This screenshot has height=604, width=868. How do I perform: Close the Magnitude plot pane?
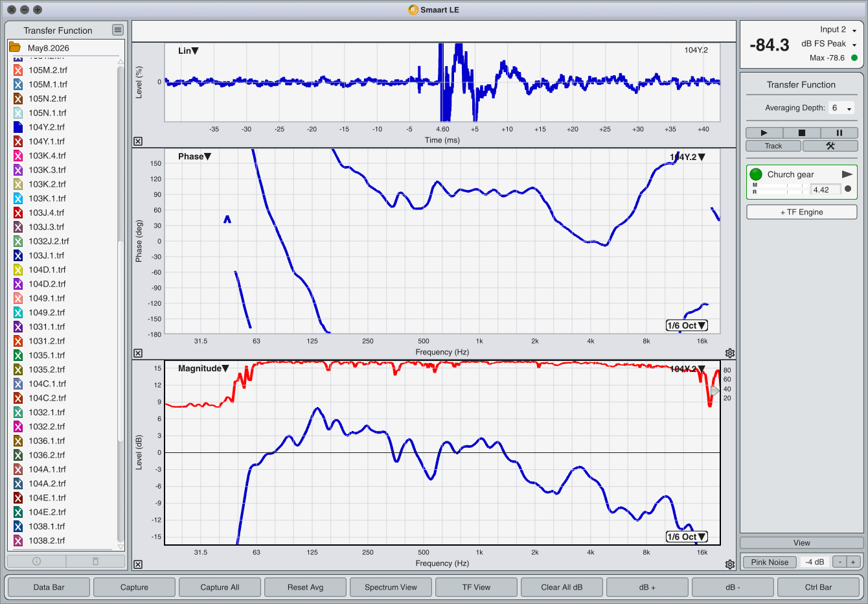point(138,564)
